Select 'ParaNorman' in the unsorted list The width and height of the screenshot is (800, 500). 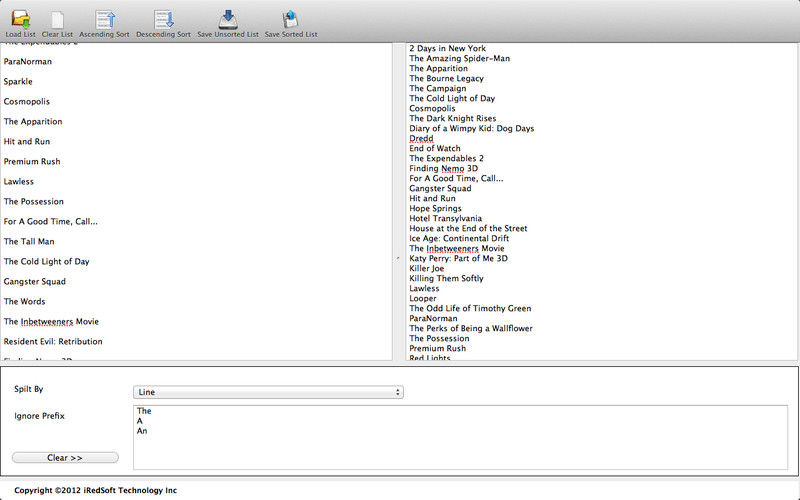click(28, 61)
